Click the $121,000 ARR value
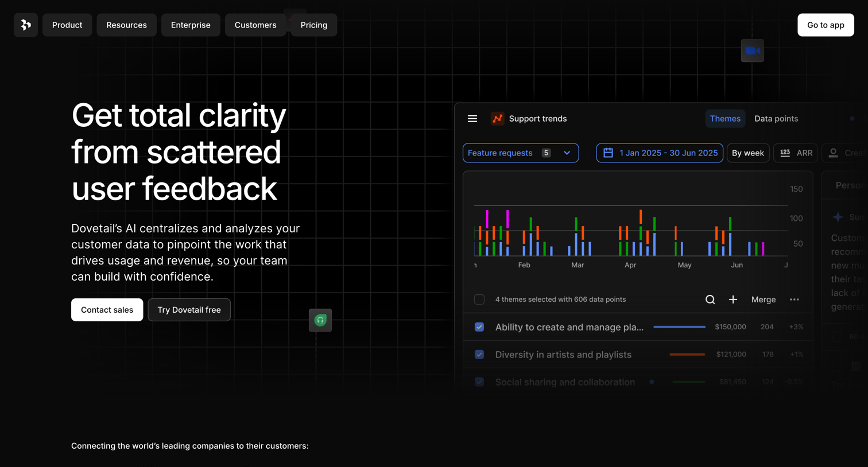Viewport: 868px width, 467px height. coord(731,355)
